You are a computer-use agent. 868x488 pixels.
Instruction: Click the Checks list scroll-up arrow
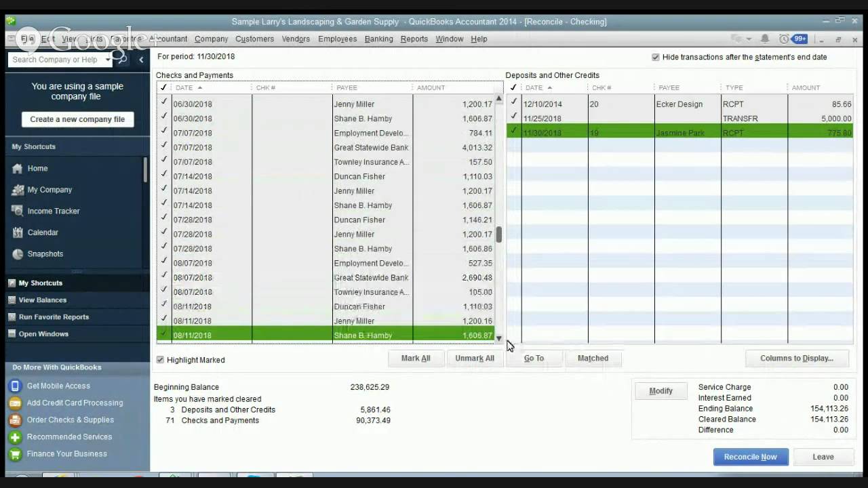pyautogui.click(x=499, y=99)
